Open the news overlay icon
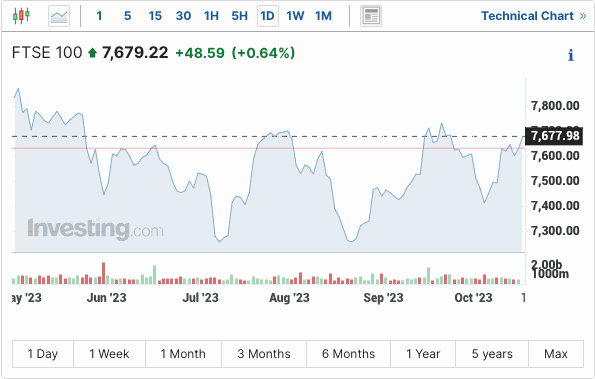 point(371,16)
